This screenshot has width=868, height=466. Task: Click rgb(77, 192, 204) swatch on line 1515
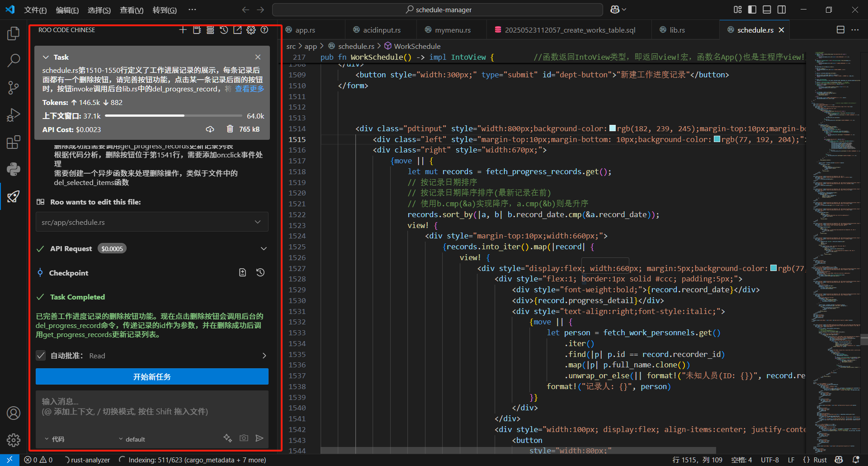pyautogui.click(x=717, y=139)
